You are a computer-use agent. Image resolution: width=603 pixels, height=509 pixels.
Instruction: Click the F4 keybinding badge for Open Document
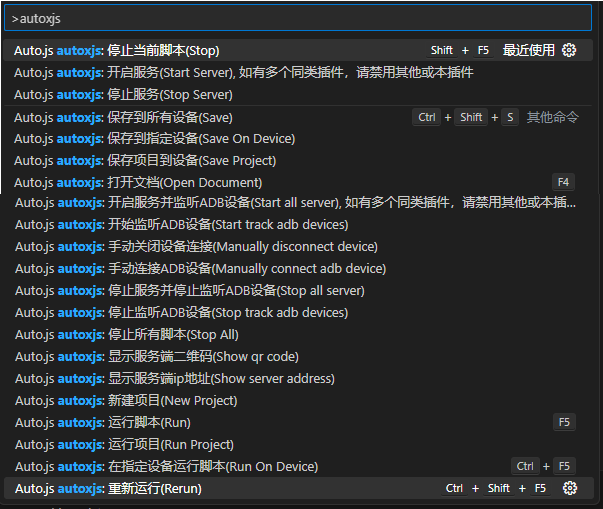pyautogui.click(x=563, y=182)
